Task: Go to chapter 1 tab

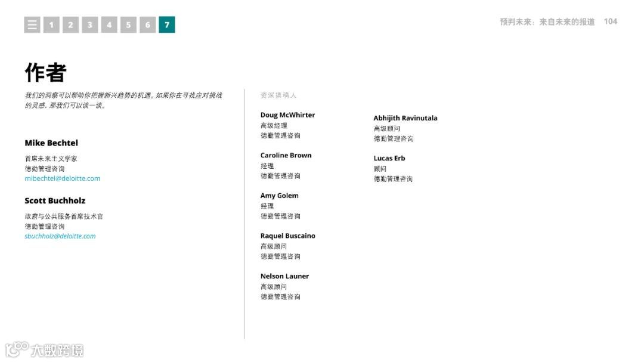Action: pyautogui.click(x=51, y=24)
